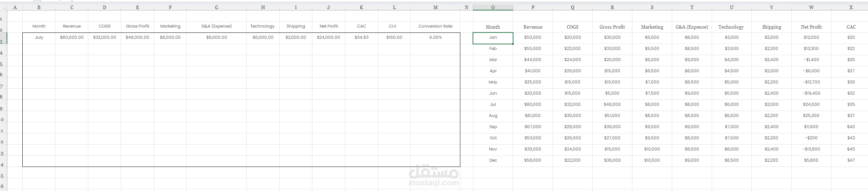
Task: Select Oct net profit cell showing -$200
Action: pos(811,138)
